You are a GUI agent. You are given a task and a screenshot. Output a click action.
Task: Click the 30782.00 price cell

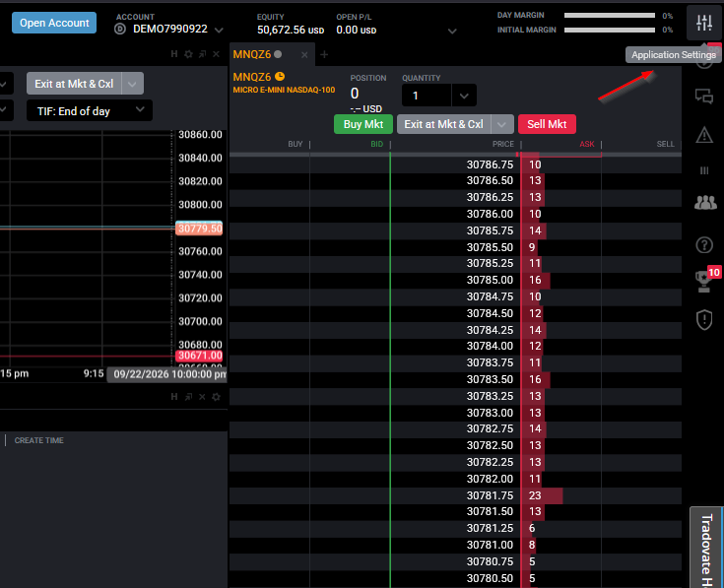click(490, 479)
